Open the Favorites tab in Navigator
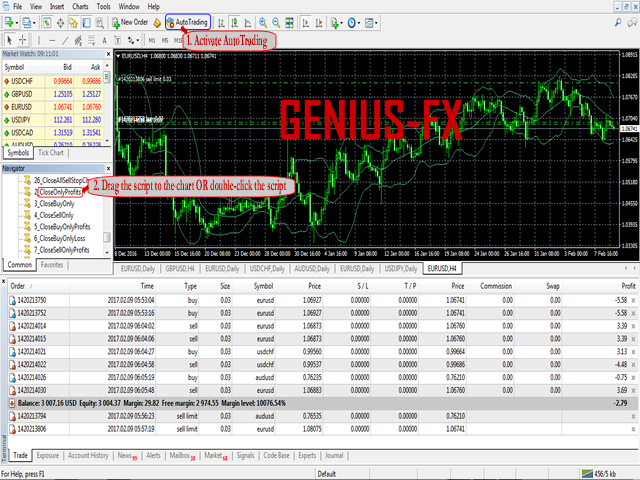This screenshot has width=640, height=480. [x=52, y=265]
